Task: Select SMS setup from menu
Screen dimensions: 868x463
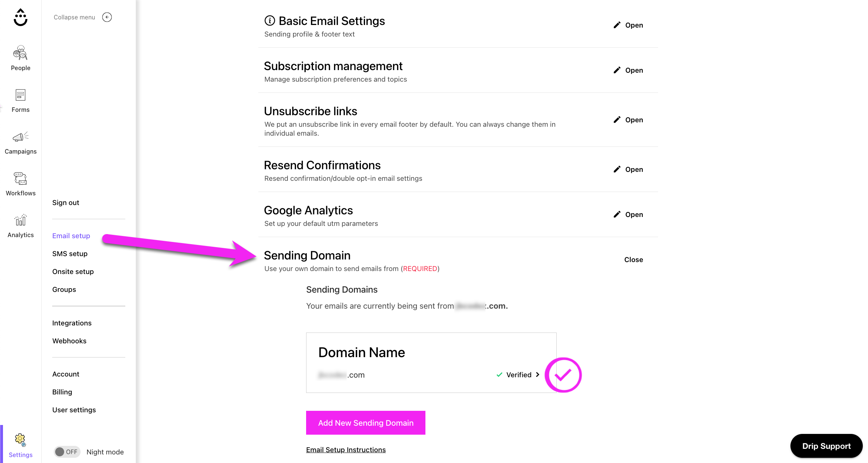Action: pyautogui.click(x=70, y=253)
